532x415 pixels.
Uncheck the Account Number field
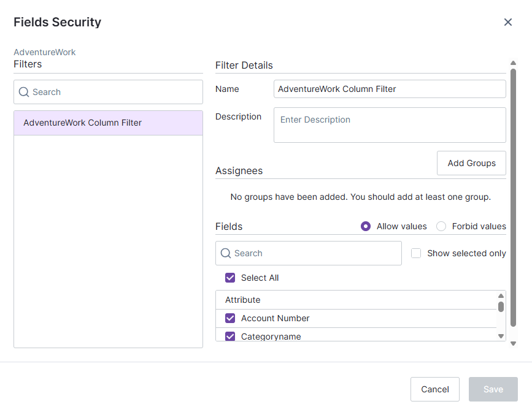pos(230,318)
